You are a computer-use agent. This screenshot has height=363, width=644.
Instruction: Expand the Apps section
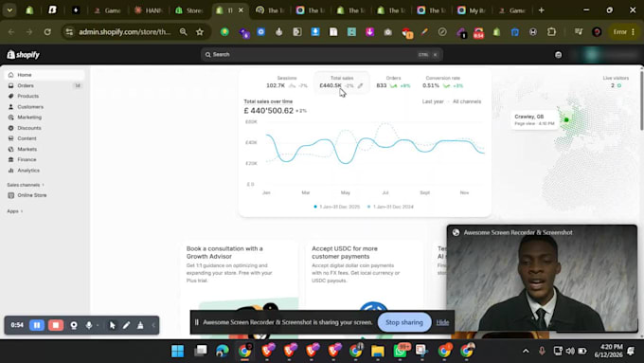(x=15, y=211)
